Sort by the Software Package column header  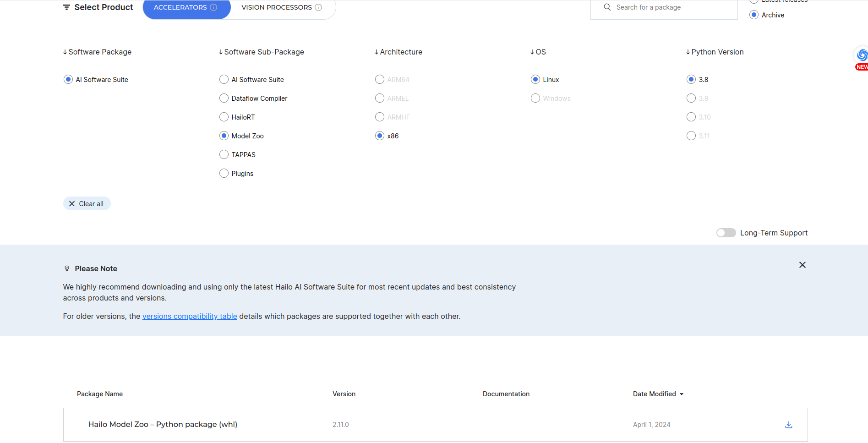tap(97, 52)
